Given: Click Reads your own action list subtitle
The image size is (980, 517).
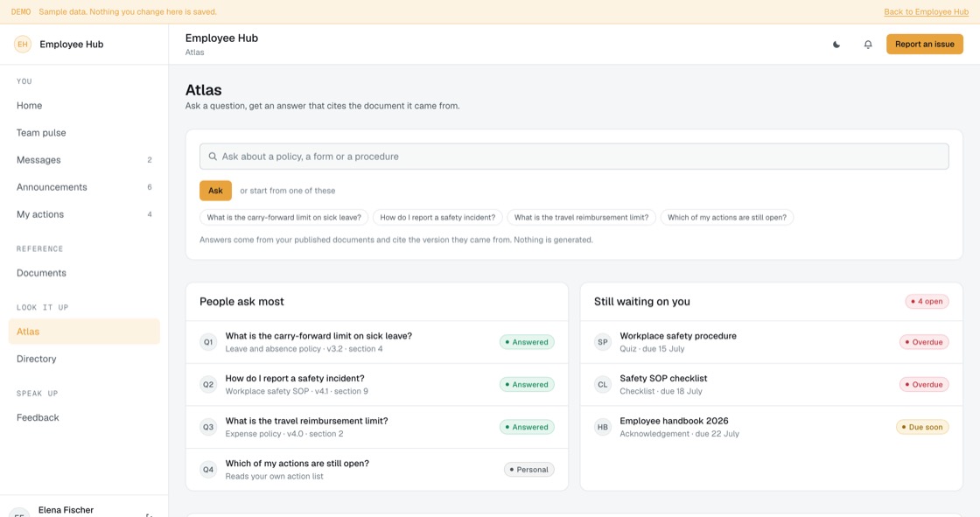Looking at the screenshot, I should coord(275,477).
